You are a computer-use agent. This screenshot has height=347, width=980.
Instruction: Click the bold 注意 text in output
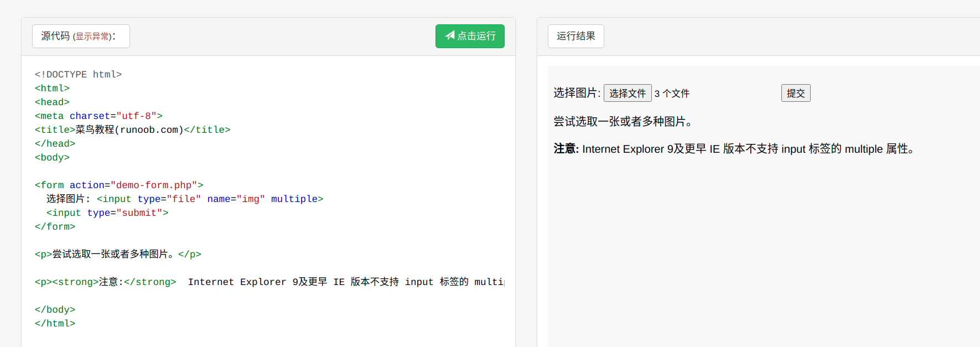pos(566,149)
